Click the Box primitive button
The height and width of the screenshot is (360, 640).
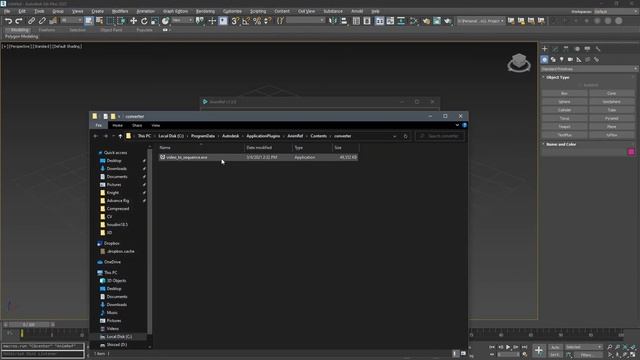coord(564,93)
